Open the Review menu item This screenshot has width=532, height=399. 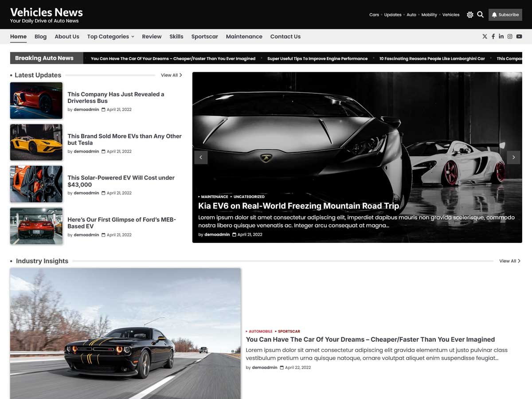coord(152,36)
